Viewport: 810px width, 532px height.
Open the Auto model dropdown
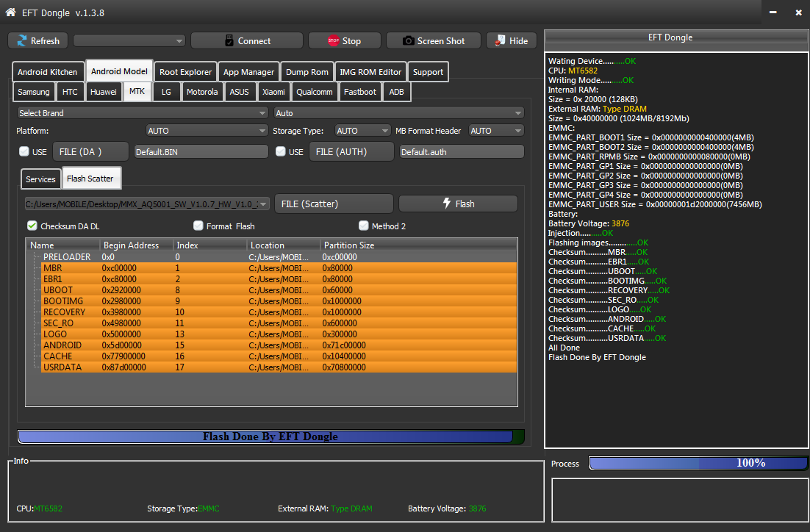(x=399, y=113)
